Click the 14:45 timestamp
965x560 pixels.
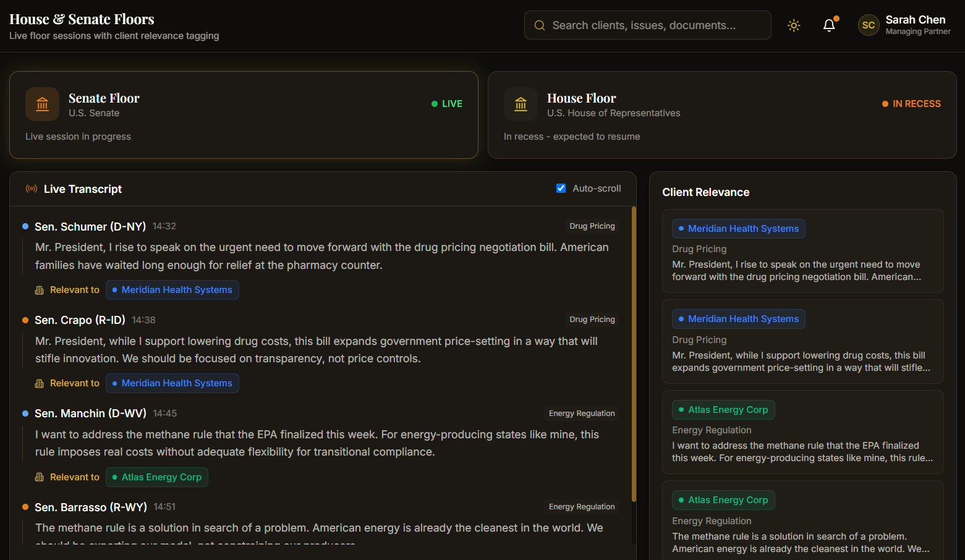(x=165, y=414)
